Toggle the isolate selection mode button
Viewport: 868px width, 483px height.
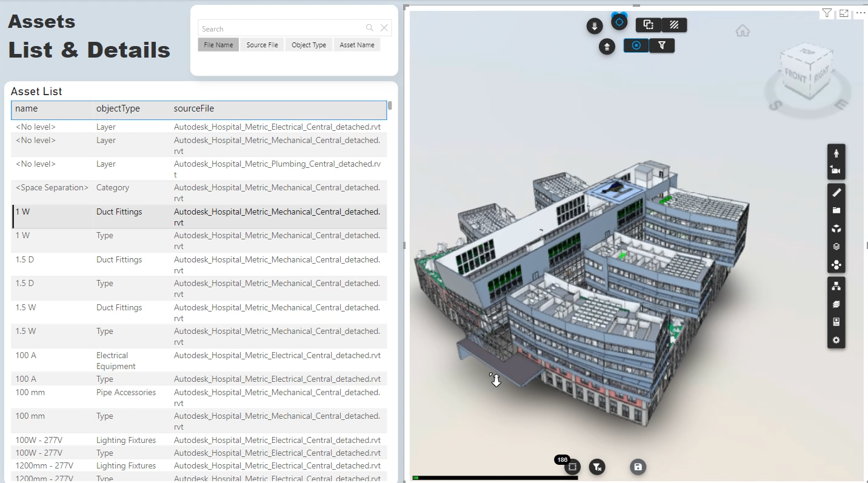click(636, 45)
